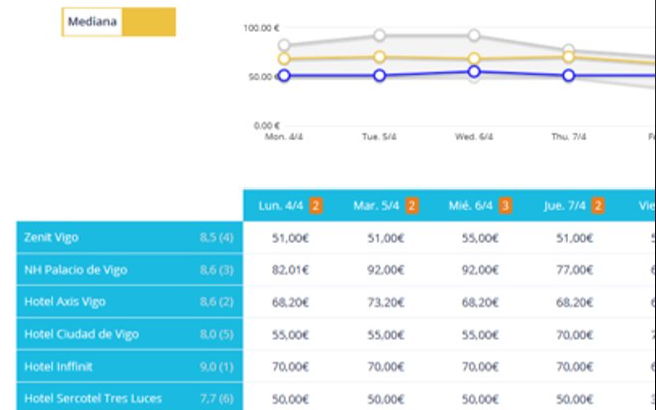Viewport: 656px width, 410px height.
Task: Click orange badge 3 beside Mié. 6/4
Action: pos(505,206)
